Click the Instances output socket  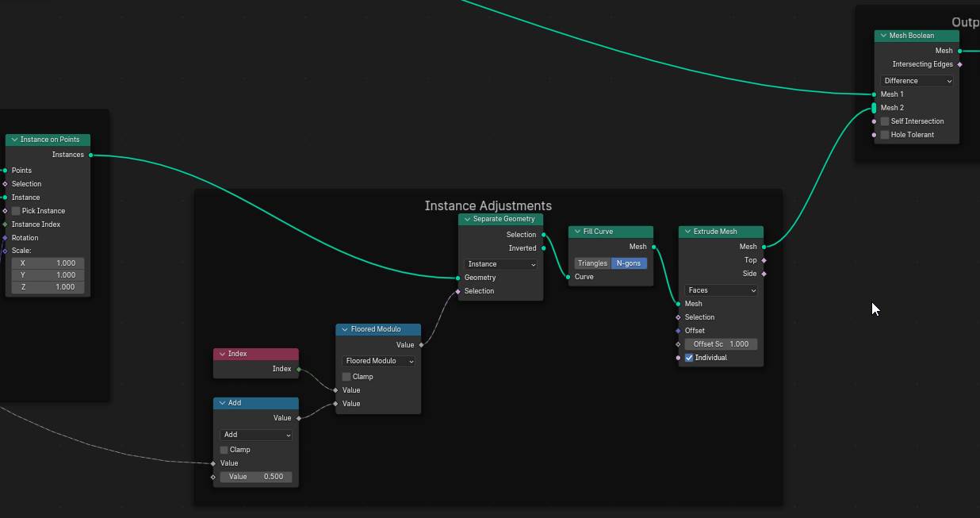pos(90,155)
